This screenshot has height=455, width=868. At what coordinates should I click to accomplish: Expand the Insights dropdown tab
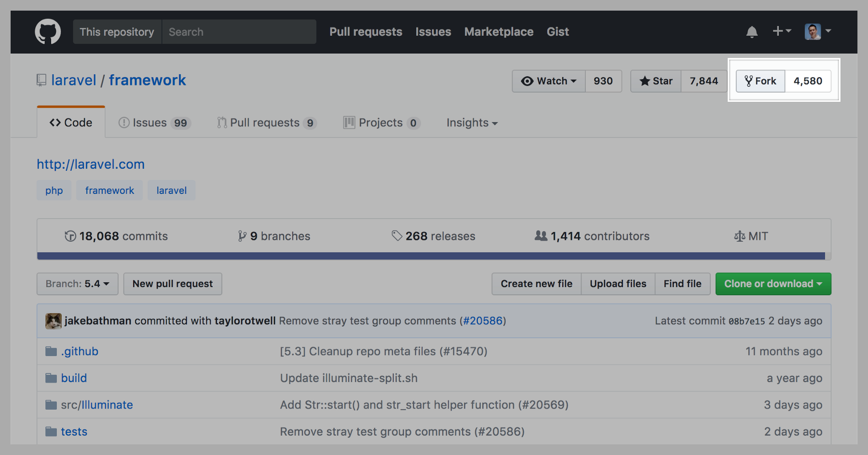click(x=472, y=123)
